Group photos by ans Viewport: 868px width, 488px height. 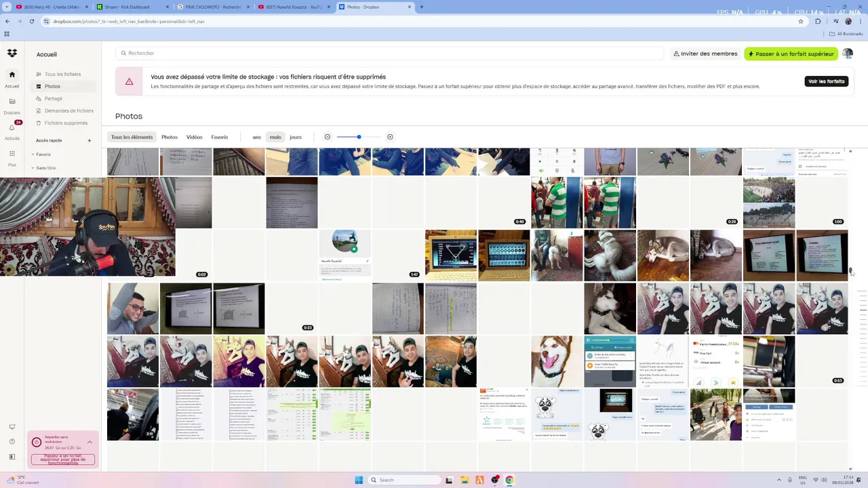(257, 137)
